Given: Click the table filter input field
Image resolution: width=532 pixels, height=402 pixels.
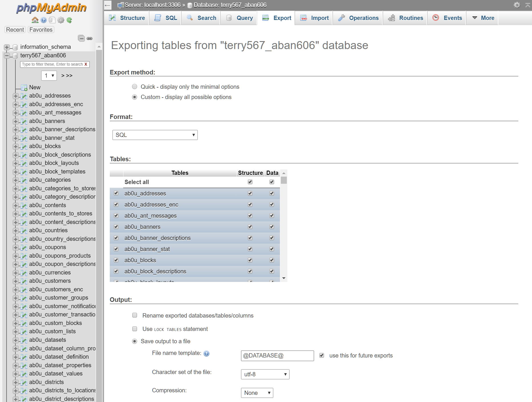Looking at the screenshot, I should pyautogui.click(x=52, y=64).
